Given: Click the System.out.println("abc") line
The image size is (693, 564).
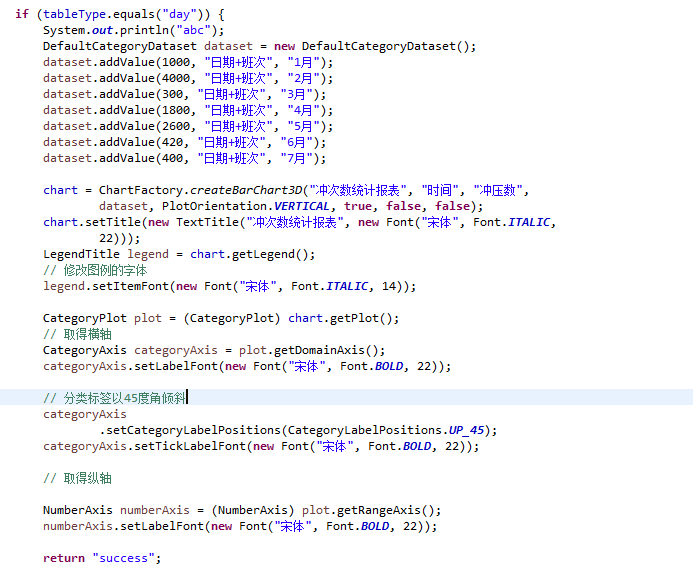Looking at the screenshot, I should [133, 30].
